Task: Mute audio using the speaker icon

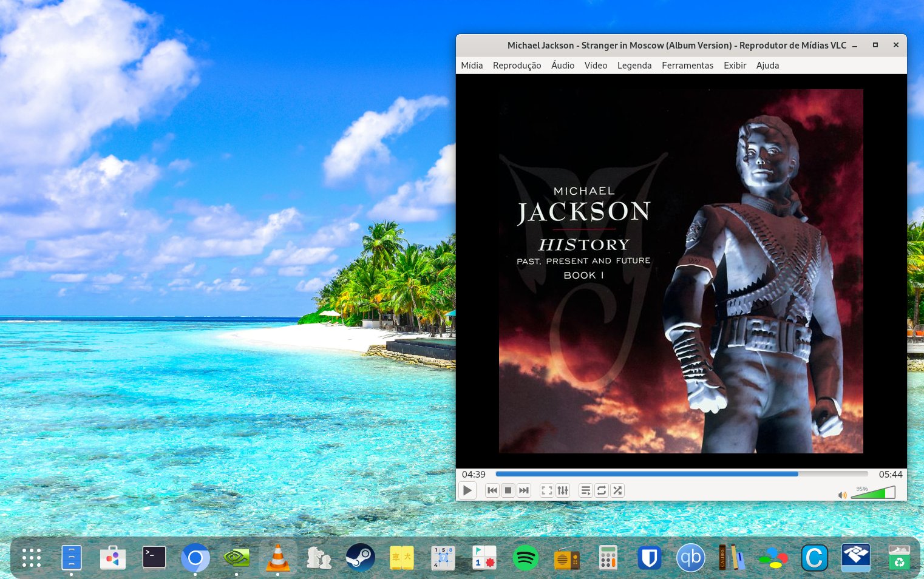Action: (x=842, y=495)
